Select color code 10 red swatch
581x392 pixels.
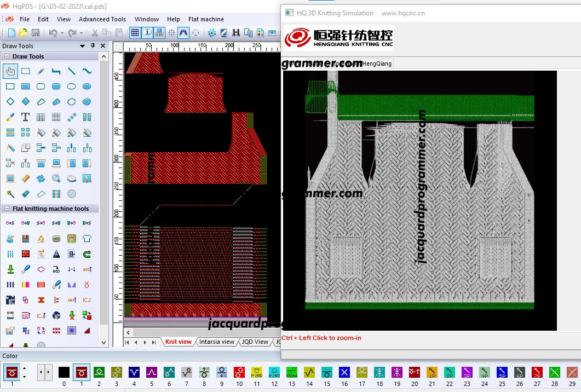(239, 372)
